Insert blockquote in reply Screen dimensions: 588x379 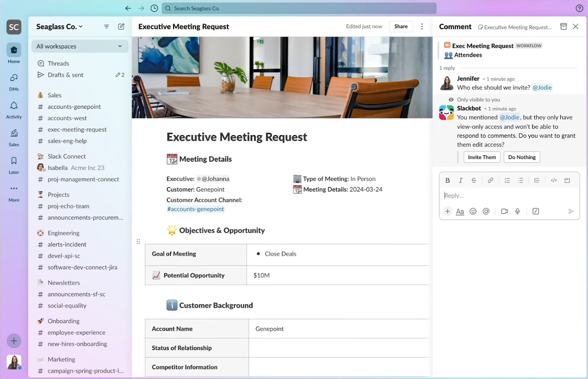[x=537, y=180]
